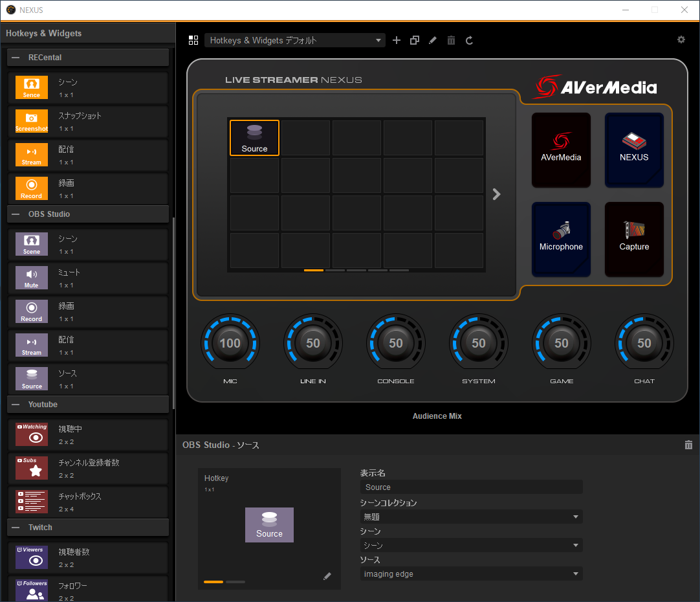Open the AVerMedia app tile
This screenshot has width=700, height=602.
(x=561, y=150)
